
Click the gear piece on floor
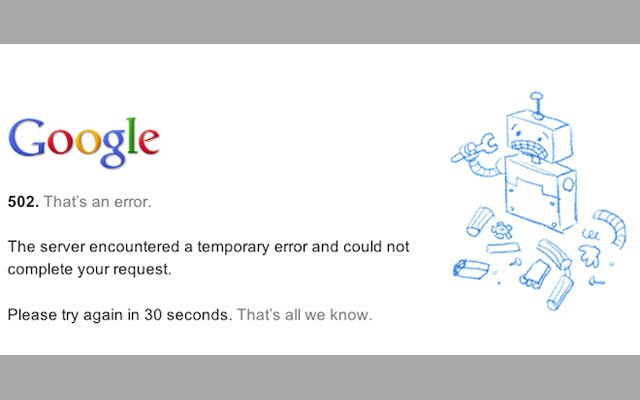(x=502, y=230)
